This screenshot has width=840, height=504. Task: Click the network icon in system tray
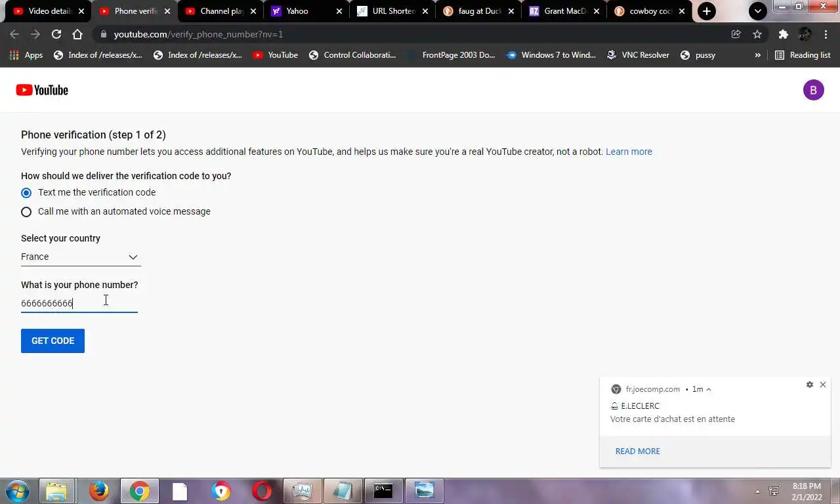[774, 492]
